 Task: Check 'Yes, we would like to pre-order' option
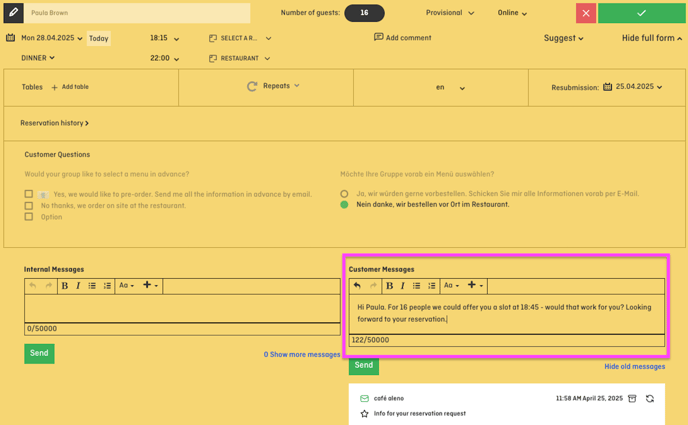29,194
